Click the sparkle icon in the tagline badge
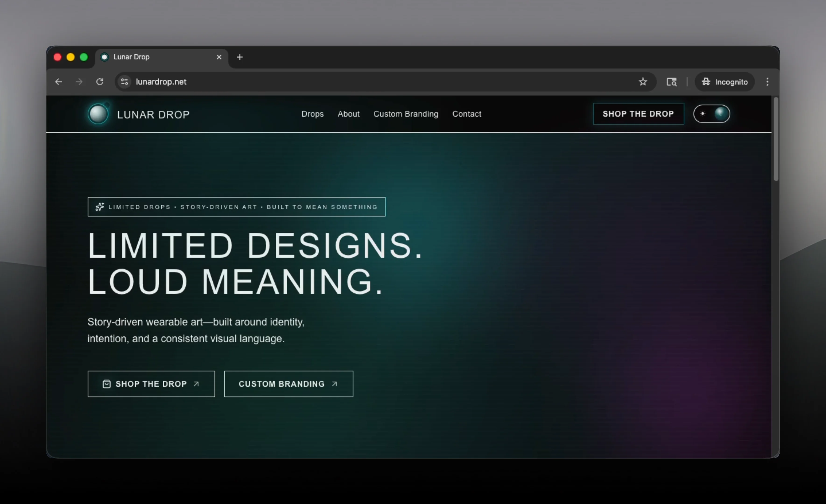 click(100, 207)
